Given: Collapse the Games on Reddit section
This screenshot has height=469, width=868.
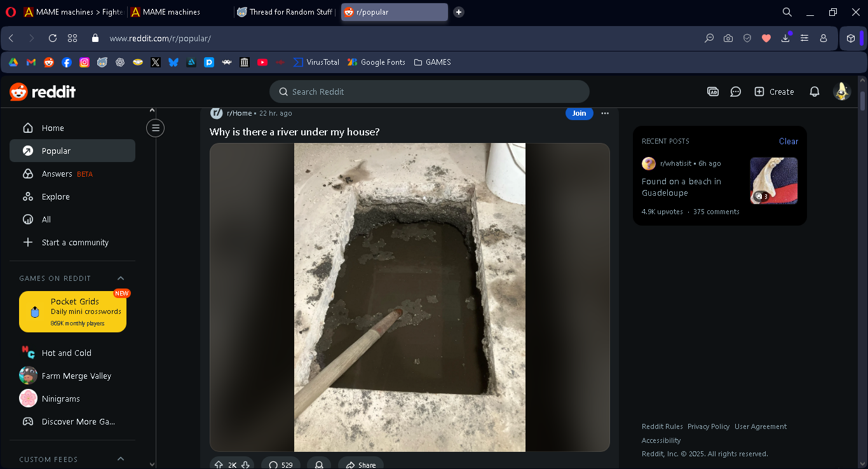Looking at the screenshot, I should coord(121,278).
